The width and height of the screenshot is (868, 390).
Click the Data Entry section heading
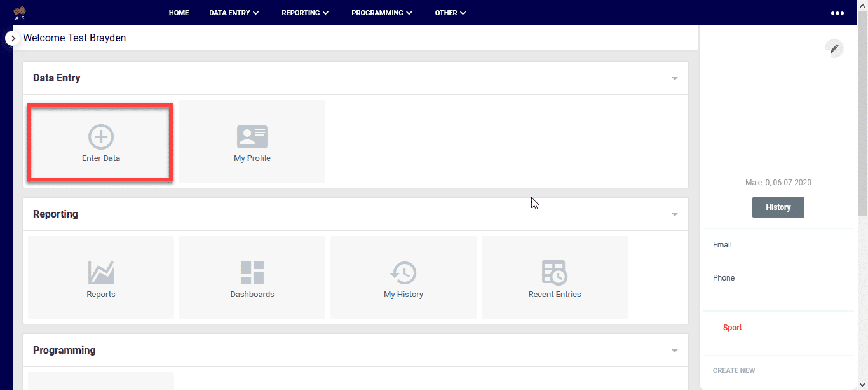click(x=57, y=78)
